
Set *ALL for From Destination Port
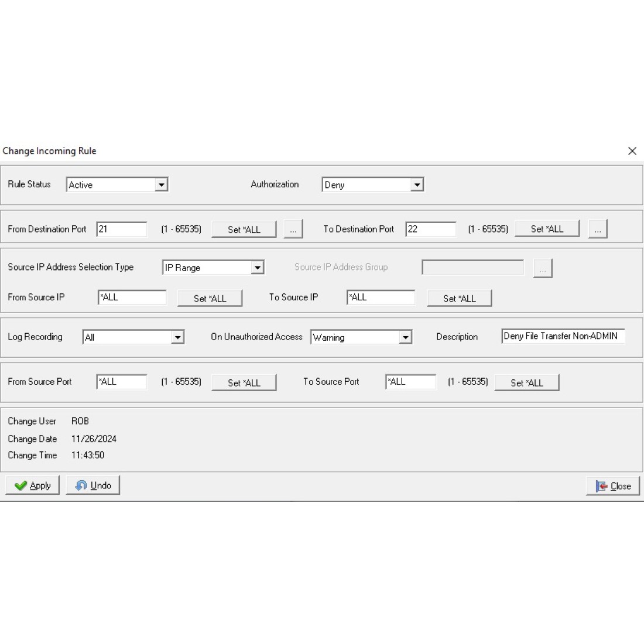(x=244, y=229)
